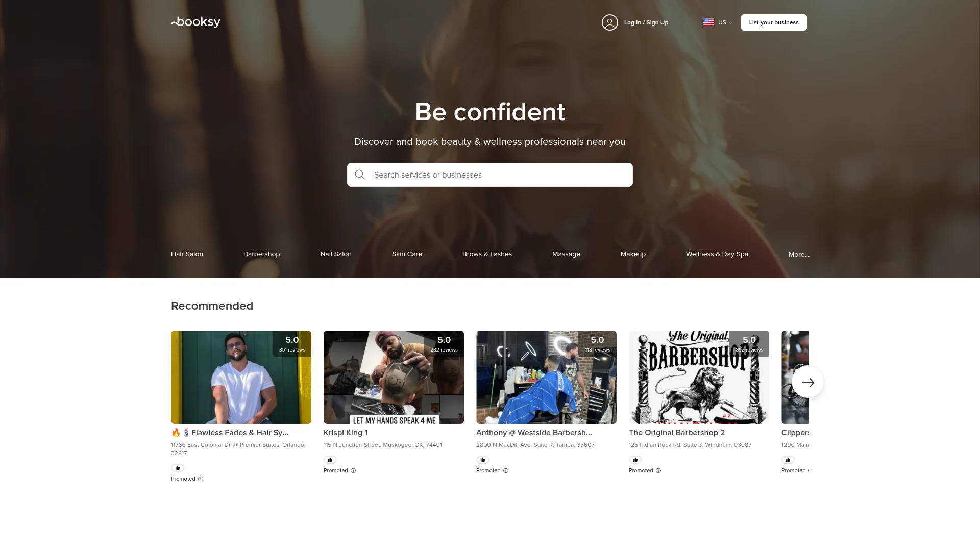Open Flawless Fades & Hair business title

coord(230,433)
